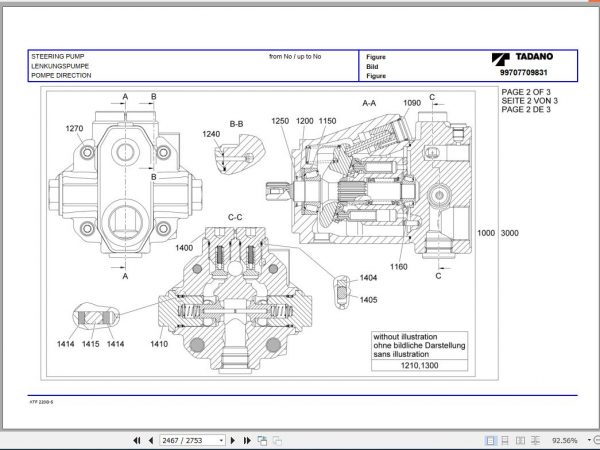
Task: Click part callout 1415
Action: (91, 344)
